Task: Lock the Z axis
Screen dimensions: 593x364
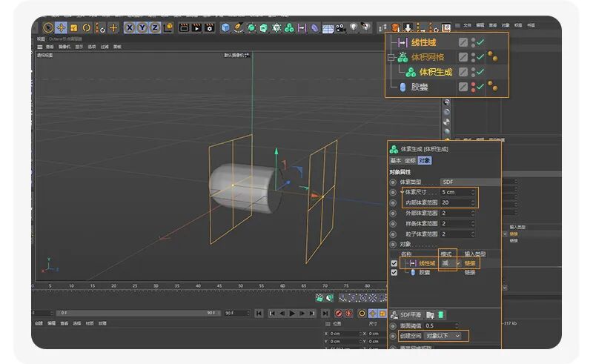Action: tap(155, 27)
